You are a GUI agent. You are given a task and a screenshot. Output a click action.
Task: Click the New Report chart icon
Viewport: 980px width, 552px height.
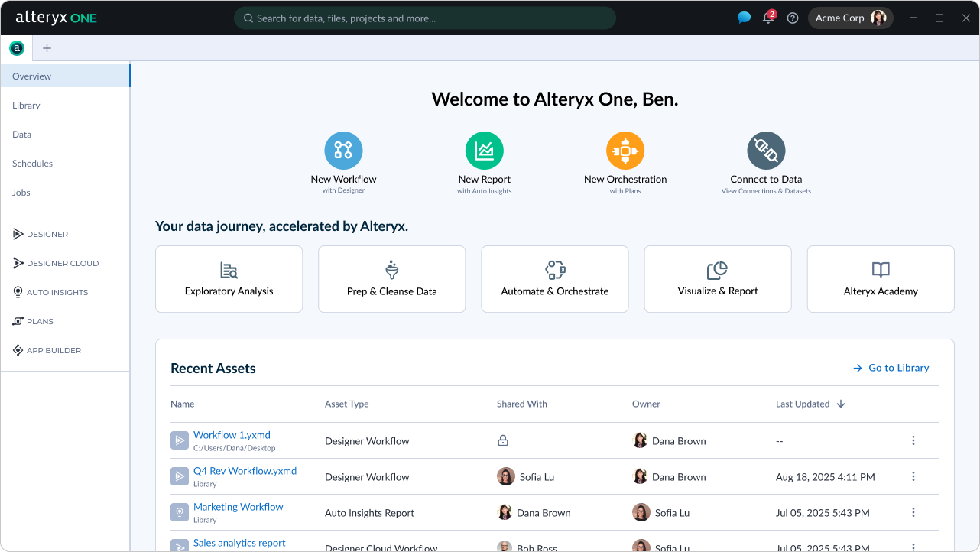485,150
